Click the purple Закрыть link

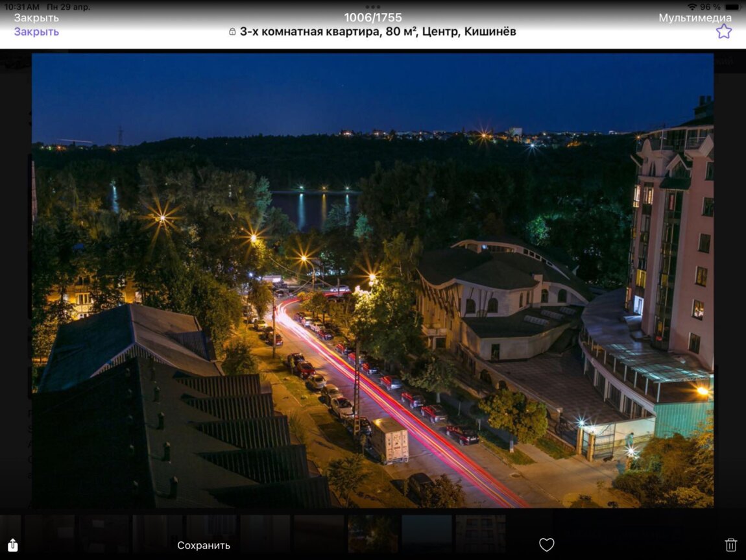(36, 32)
